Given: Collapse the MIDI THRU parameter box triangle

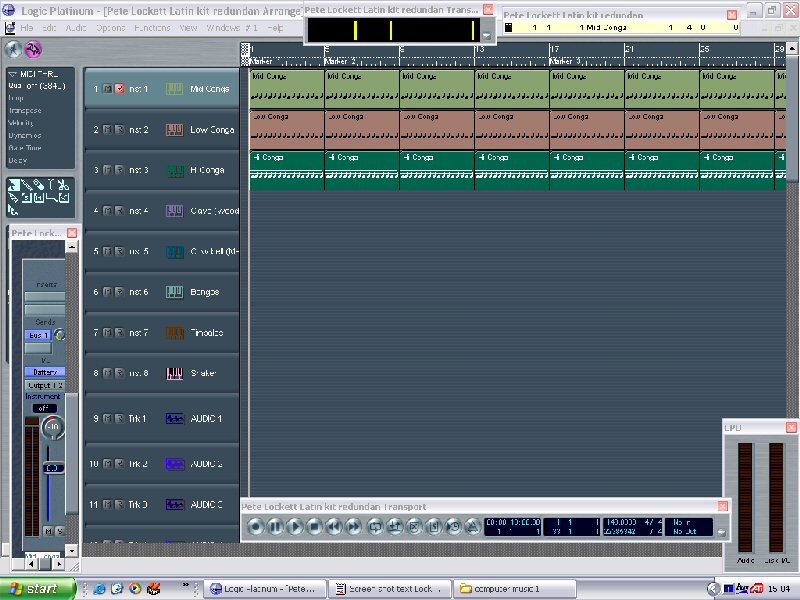Looking at the screenshot, I should (x=12, y=74).
